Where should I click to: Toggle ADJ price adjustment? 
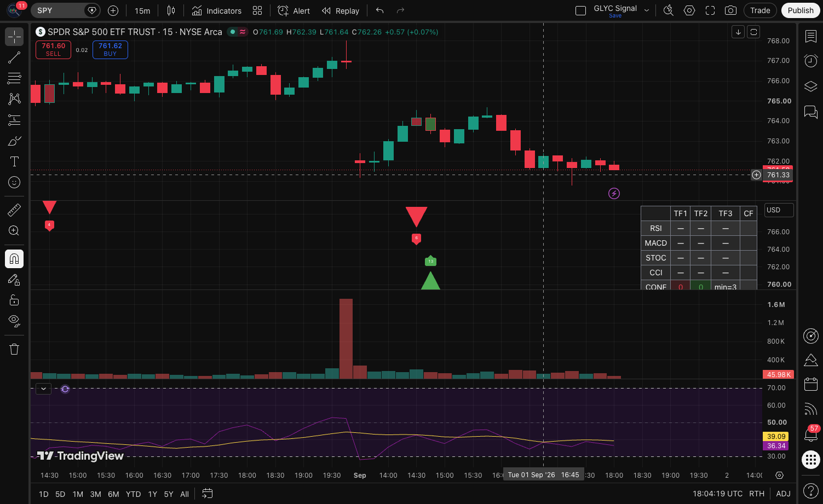[x=783, y=494]
